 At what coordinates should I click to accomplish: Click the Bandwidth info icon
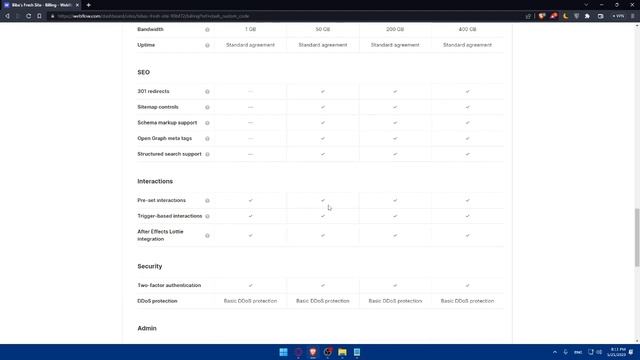click(207, 29)
